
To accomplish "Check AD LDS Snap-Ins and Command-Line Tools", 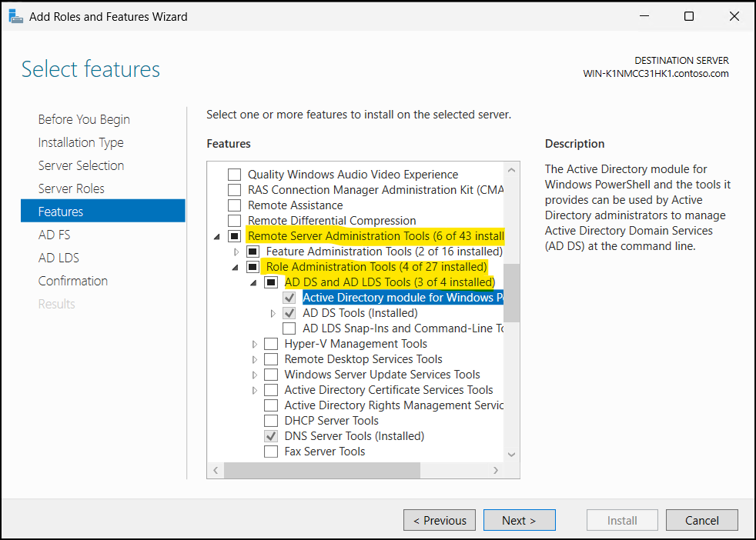I will 289,328.
